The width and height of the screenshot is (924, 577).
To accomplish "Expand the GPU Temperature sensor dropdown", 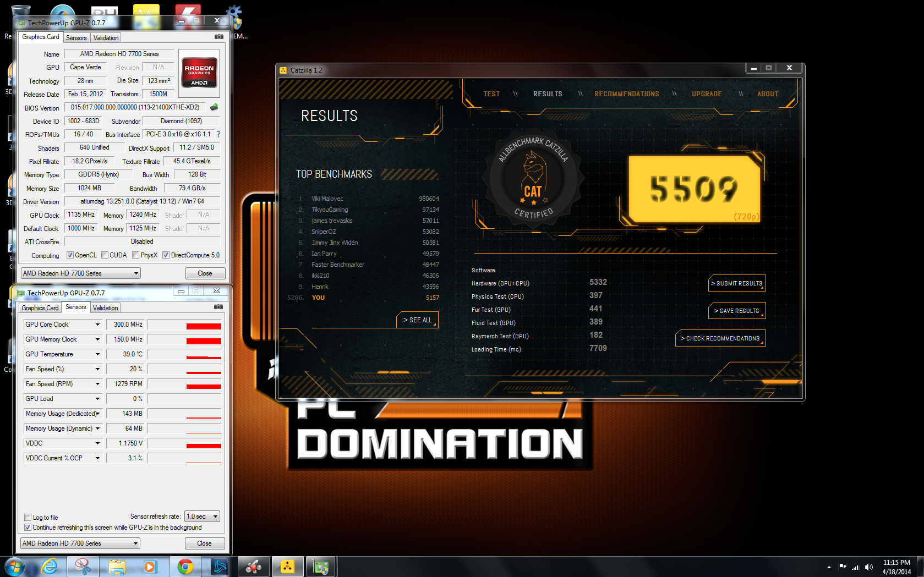I will coord(97,354).
